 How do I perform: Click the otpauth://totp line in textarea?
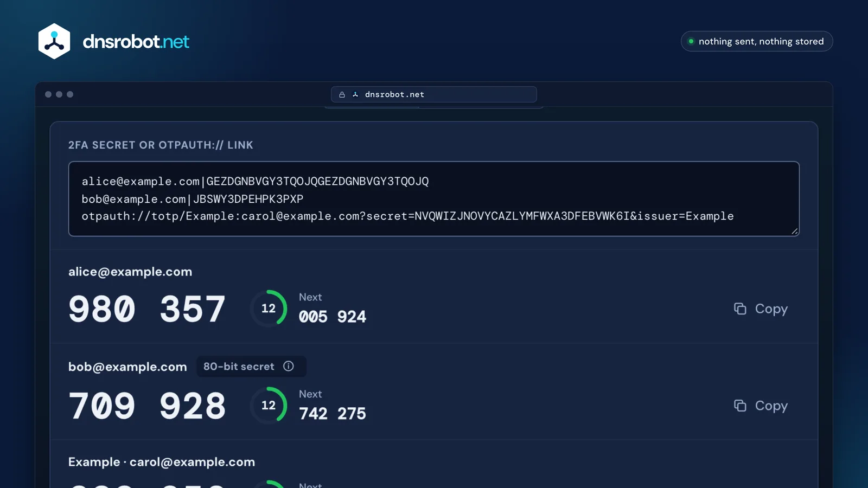[x=407, y=216]
